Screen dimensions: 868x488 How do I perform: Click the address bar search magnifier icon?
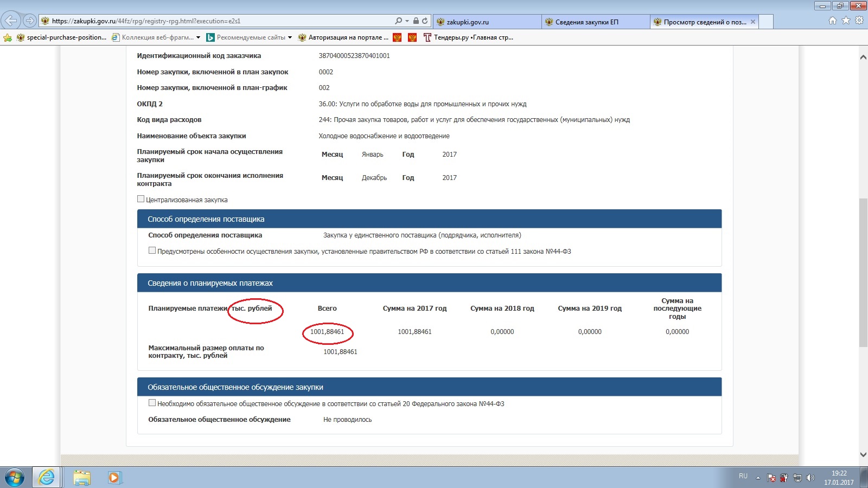pos(399,21)
